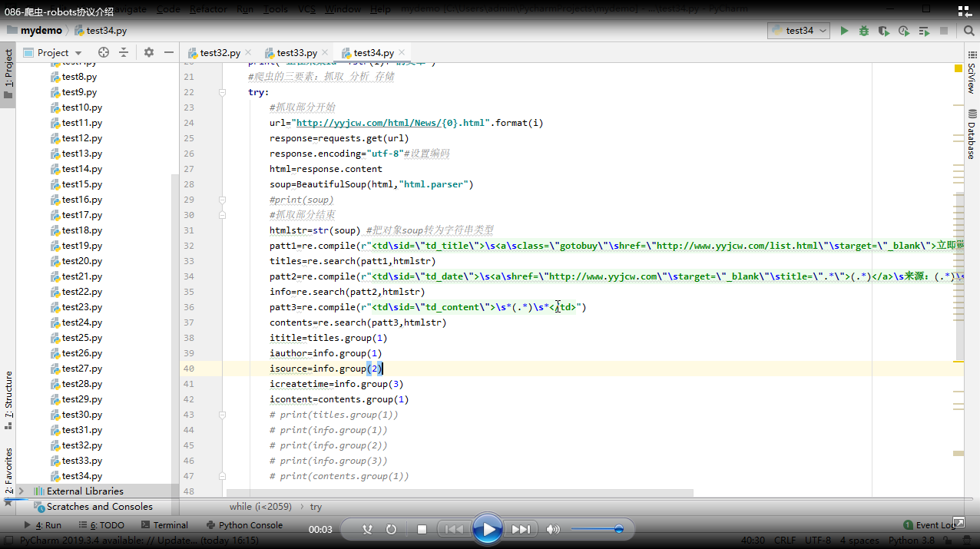Open Search Everywhere magnifier icon
This screenshot has height=549, width=980.
click(x=968, y=31)
